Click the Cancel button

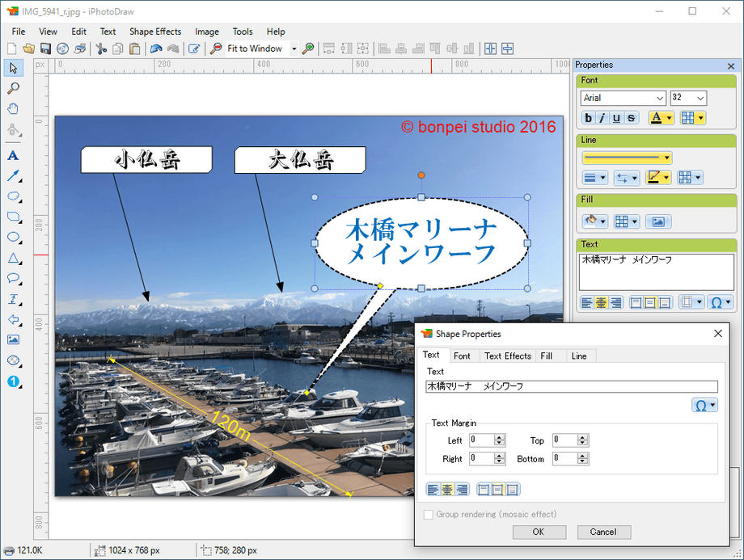(x=603, y=532)
